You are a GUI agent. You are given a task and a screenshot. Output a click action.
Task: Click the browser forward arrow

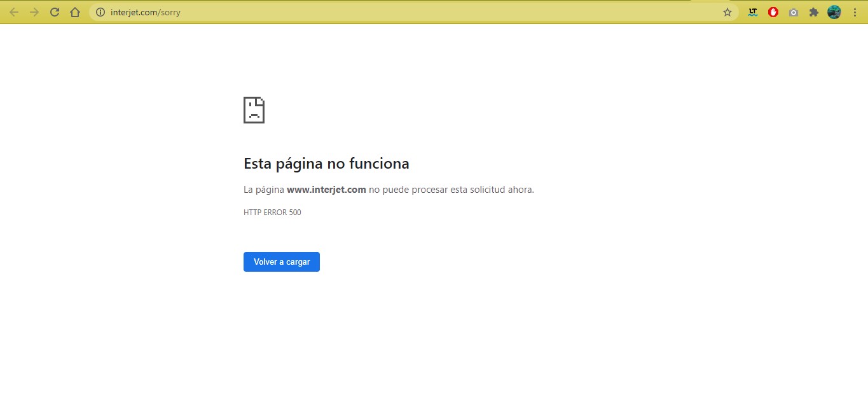34,12
